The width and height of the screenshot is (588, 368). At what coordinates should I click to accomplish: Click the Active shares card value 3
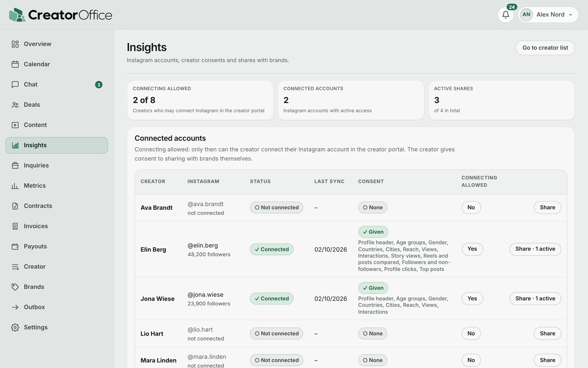point(437,100)
